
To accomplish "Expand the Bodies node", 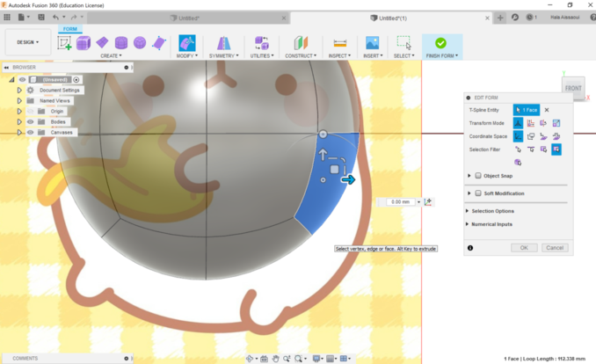I will point(19,121).
